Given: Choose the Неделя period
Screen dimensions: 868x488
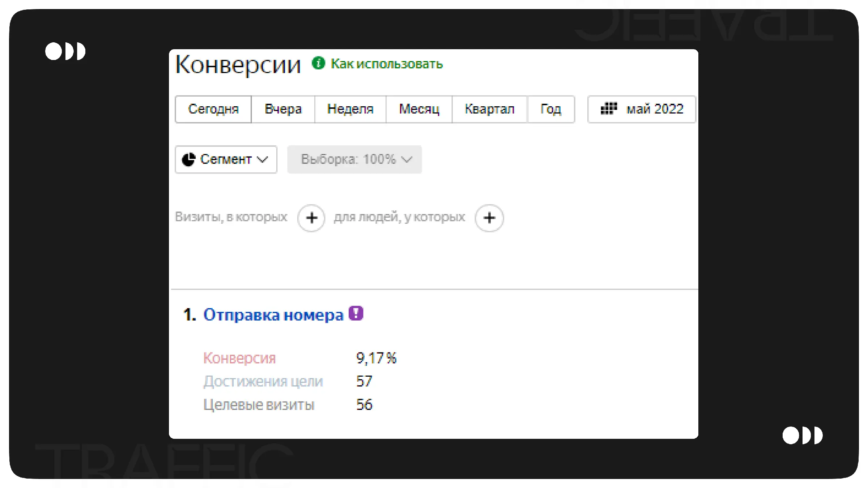Looking at the screenshot, I should click(350, 109).
